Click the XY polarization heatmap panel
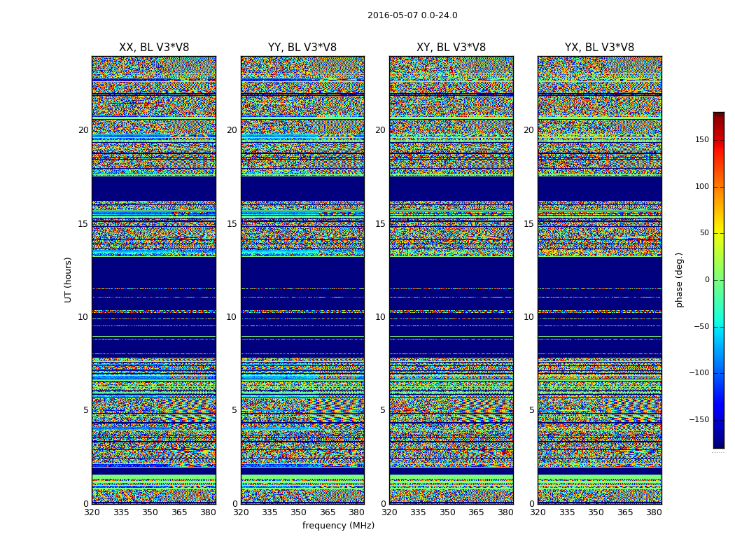Viewport: 735px width, 560px height. coord(451,280)
